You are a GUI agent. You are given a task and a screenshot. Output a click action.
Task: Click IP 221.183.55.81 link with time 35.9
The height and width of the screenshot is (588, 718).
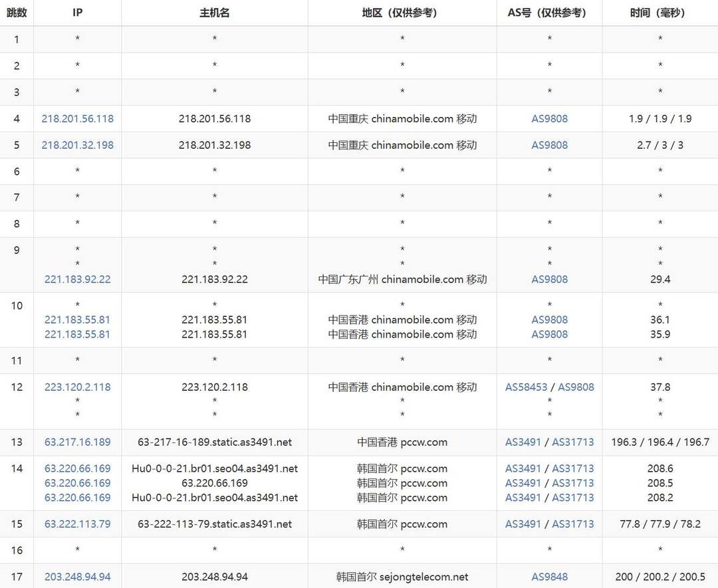pos(77,334)
